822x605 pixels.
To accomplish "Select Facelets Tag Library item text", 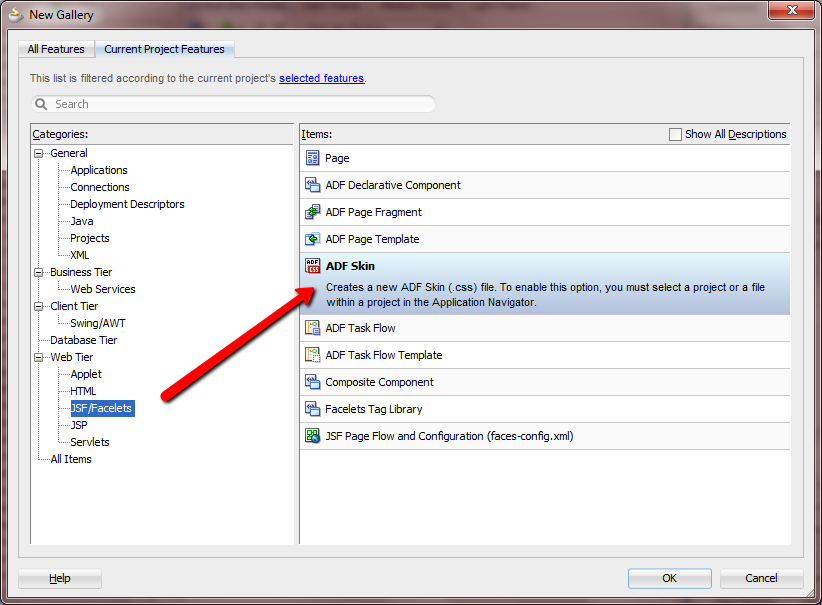I will (x=374, y=409).
